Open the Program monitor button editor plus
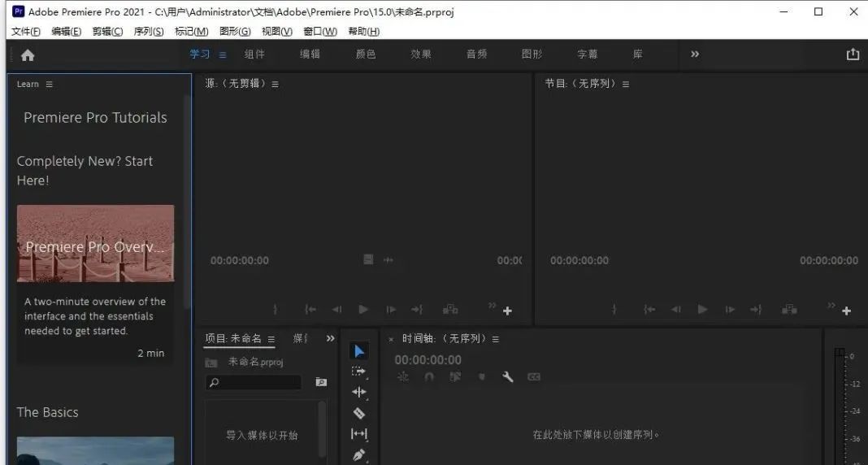868x465 pixels. pos(846,311)
